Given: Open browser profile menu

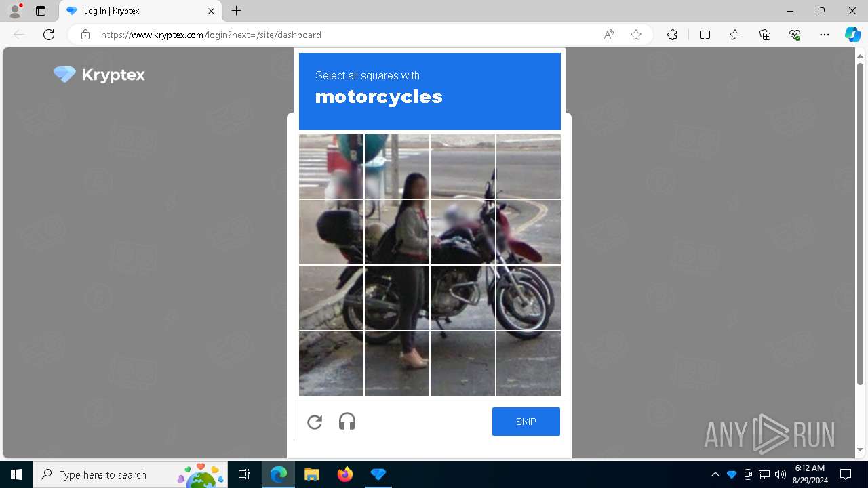Looking at the screenshot, I should pos(15,11).
